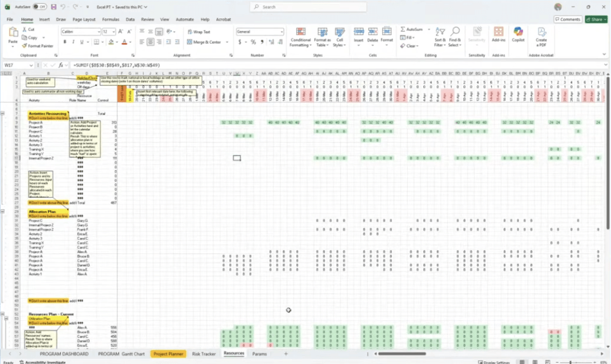Click the Fill Color paint bucket

point(111,42)
